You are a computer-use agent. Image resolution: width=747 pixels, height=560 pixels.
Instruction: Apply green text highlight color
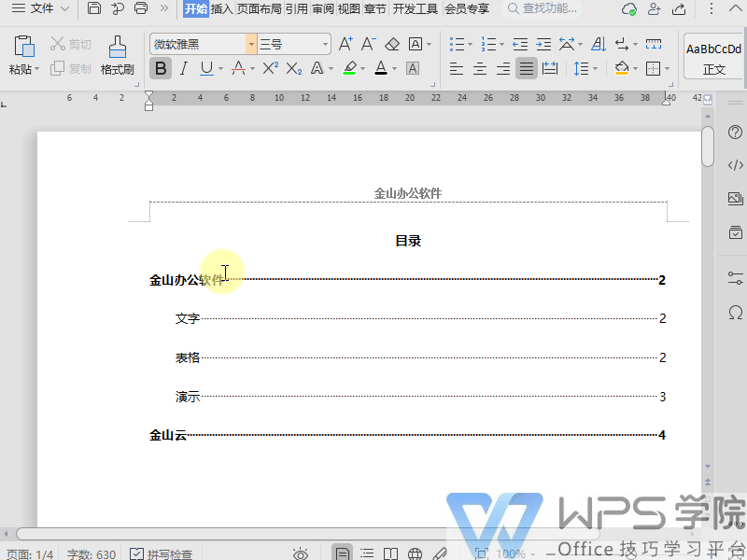pos(349,68)
